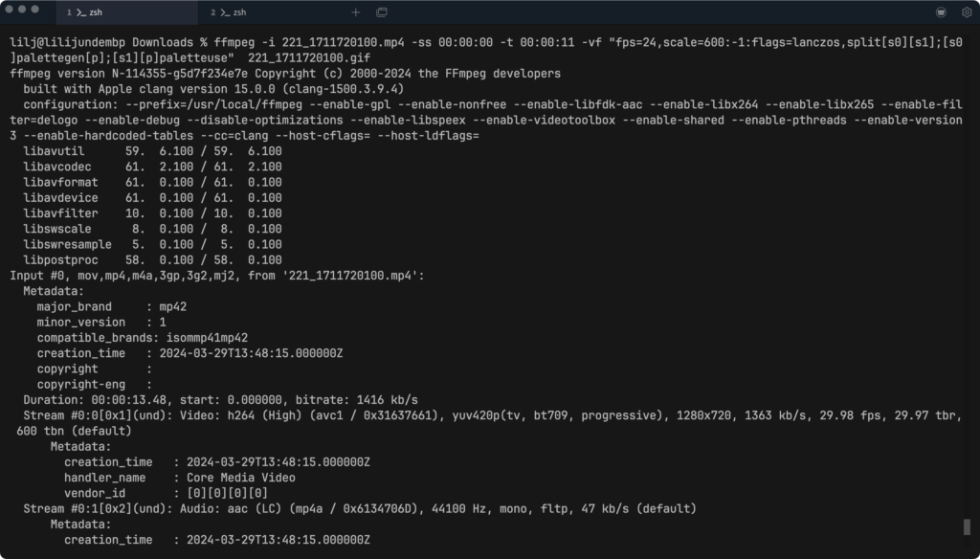Click the major_brand mp42 metadata line
Screen dimensions: 980x559
(111, 307)
